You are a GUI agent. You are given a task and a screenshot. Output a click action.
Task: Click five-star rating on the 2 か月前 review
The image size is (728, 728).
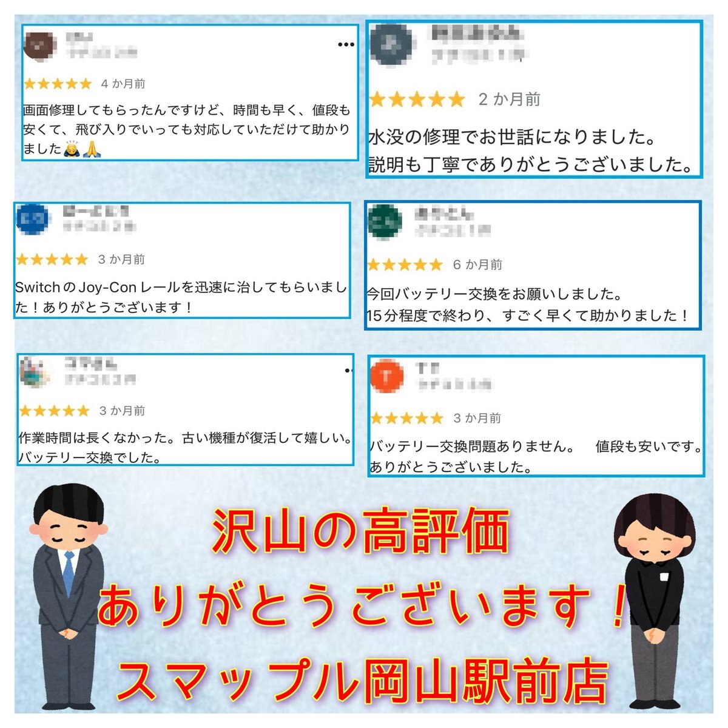tap(417, 99)
